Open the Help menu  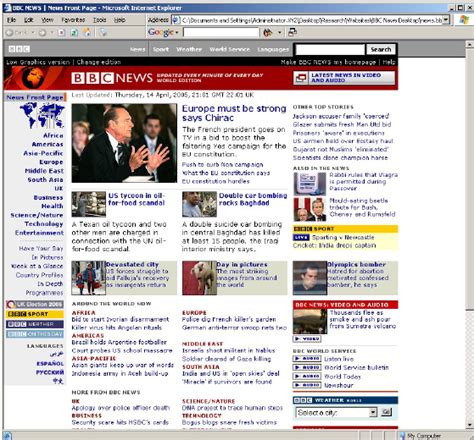(119, 20)
